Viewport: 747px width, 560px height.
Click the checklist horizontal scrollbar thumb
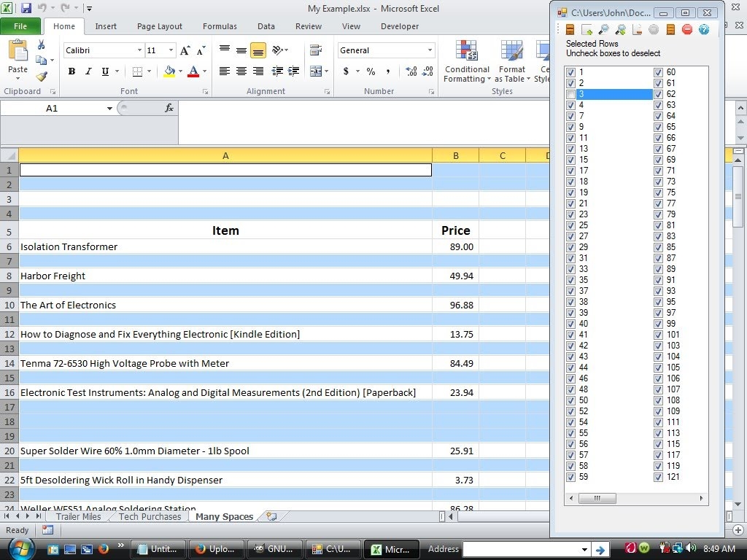pyautogui.click(x=597, y=498)
